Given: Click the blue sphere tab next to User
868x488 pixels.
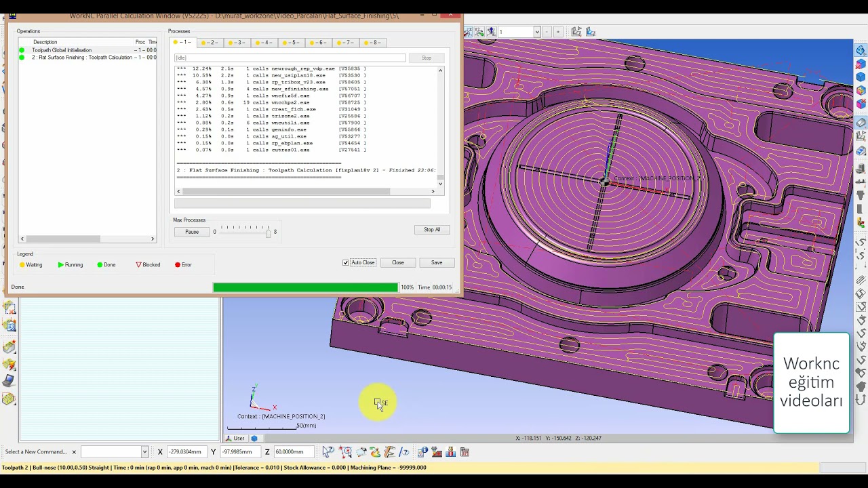Looking at the screenshot, I should [254, 439].
